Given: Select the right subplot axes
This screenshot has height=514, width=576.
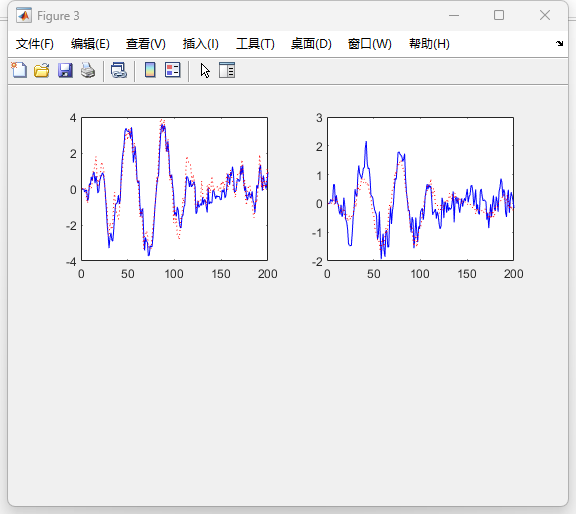Looking at the screenshot, I should tap(420, 189).
